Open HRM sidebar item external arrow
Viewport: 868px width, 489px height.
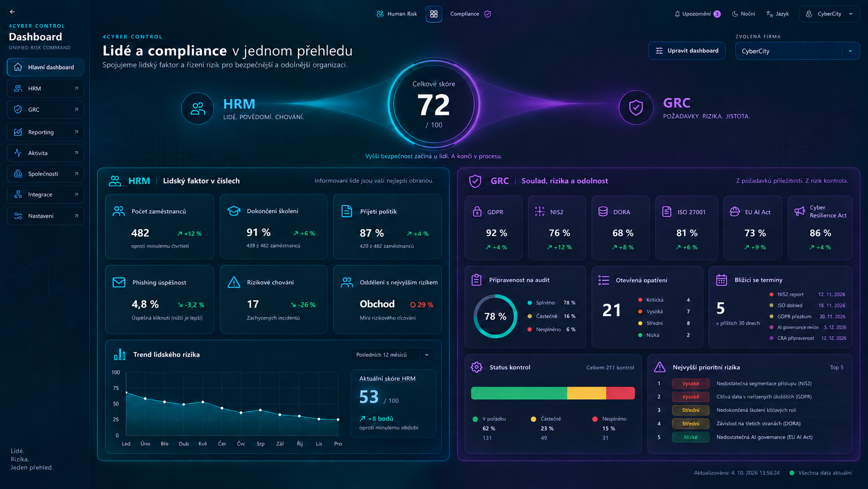76,88
